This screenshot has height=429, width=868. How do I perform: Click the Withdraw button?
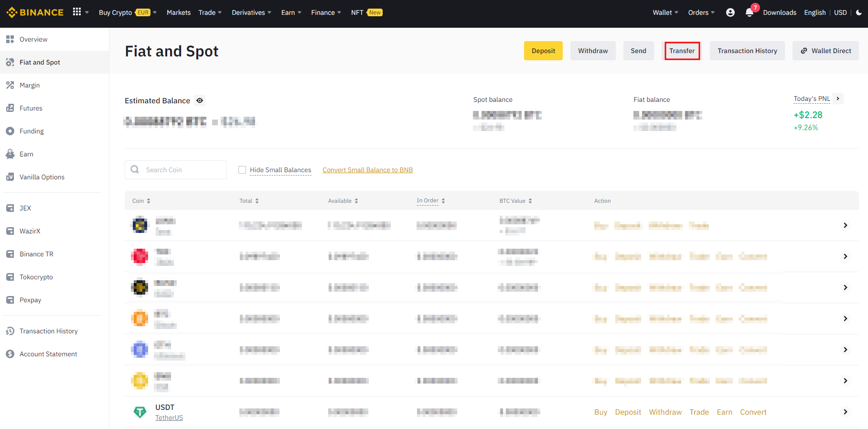click(593, 51)
